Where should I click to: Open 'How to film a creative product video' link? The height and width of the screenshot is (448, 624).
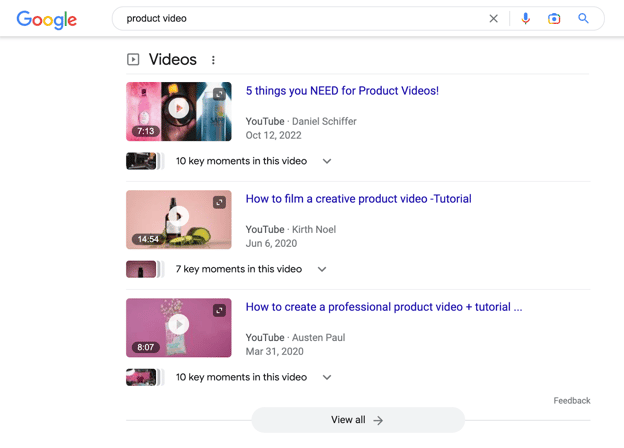[359, 199]
